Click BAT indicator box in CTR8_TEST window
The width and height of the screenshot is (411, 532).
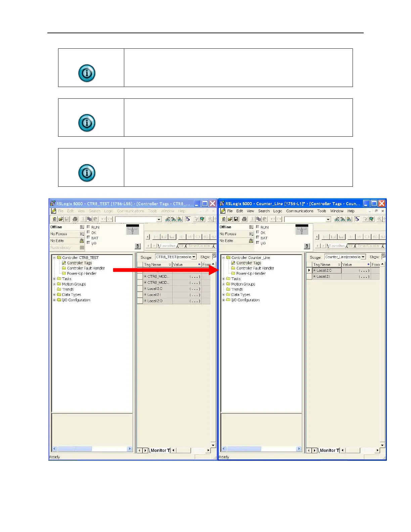88,237
